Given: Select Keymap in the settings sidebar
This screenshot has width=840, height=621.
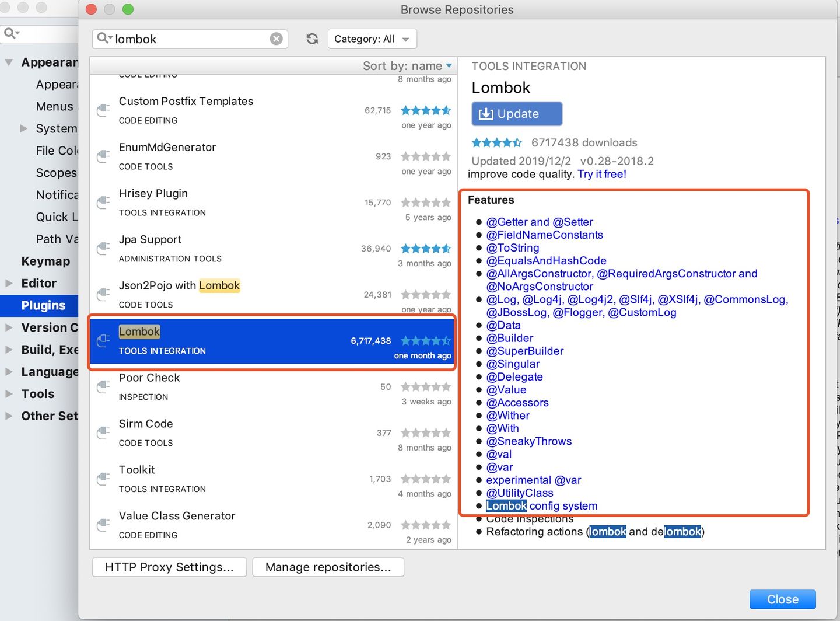Looking at the screenshot, I should coord(45,261).
